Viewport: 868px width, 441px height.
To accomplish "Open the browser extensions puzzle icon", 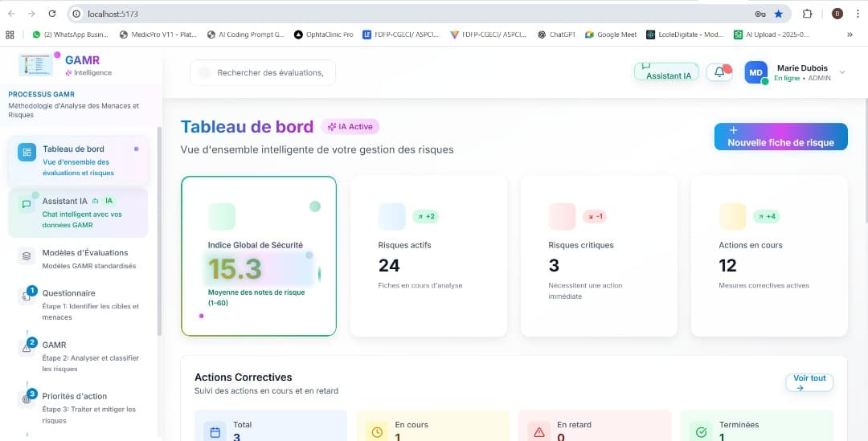I will point(807,14).
